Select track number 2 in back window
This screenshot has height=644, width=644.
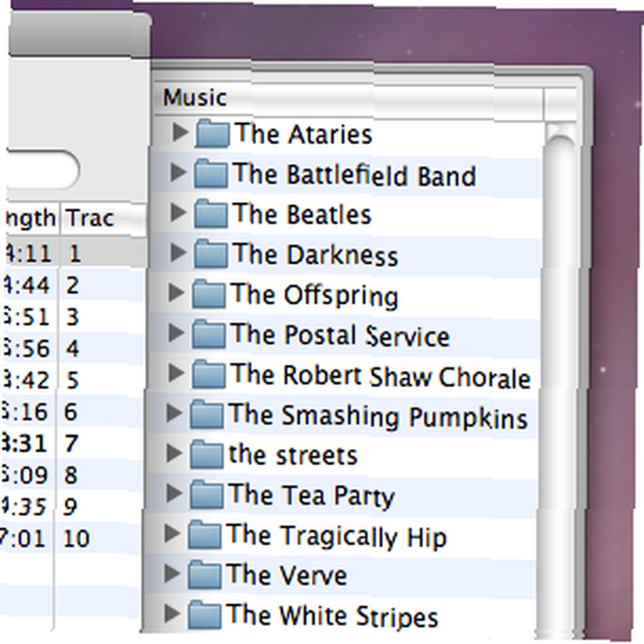(72, 285)
